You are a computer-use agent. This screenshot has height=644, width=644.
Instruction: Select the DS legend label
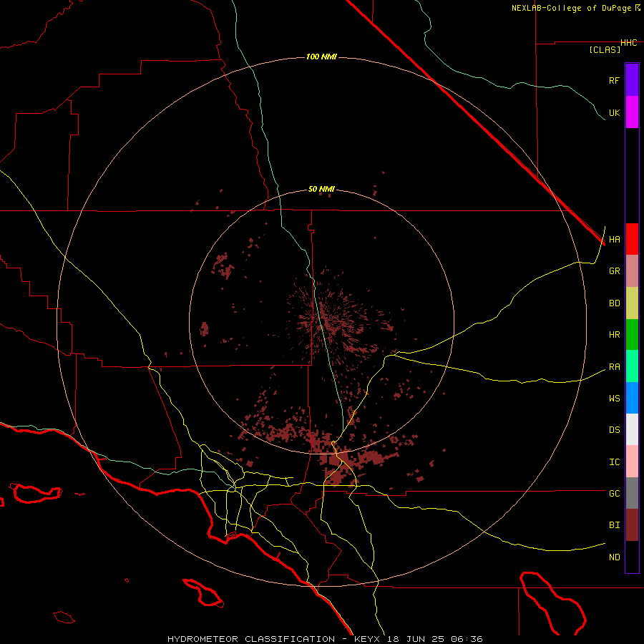614,430
